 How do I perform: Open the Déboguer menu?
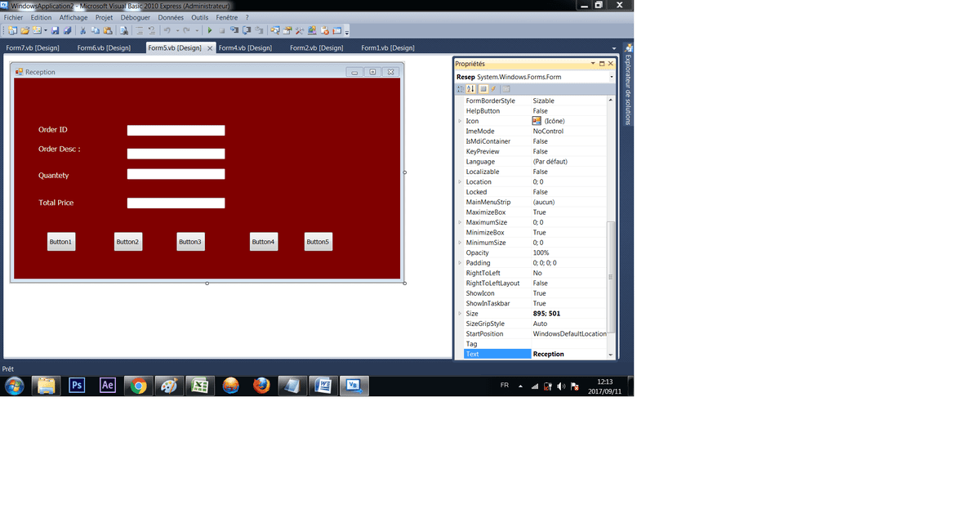point(135,17)
